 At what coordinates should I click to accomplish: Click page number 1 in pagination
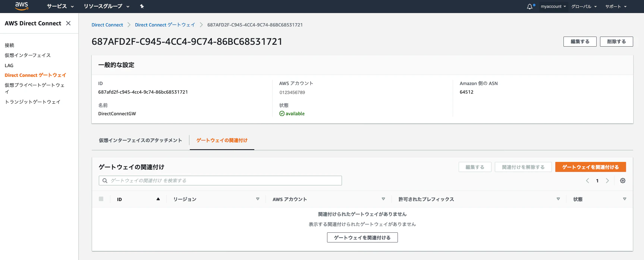[597, 181]
